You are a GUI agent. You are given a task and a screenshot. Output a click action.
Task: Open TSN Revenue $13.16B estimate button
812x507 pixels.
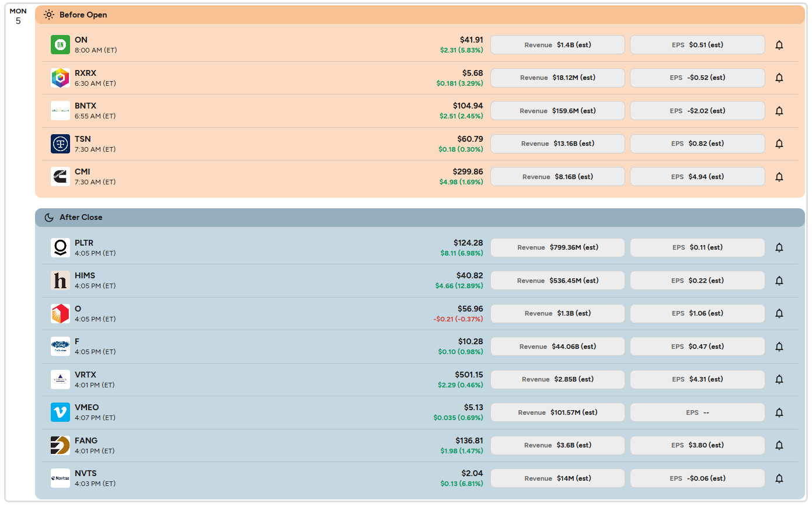click(557, 144)
